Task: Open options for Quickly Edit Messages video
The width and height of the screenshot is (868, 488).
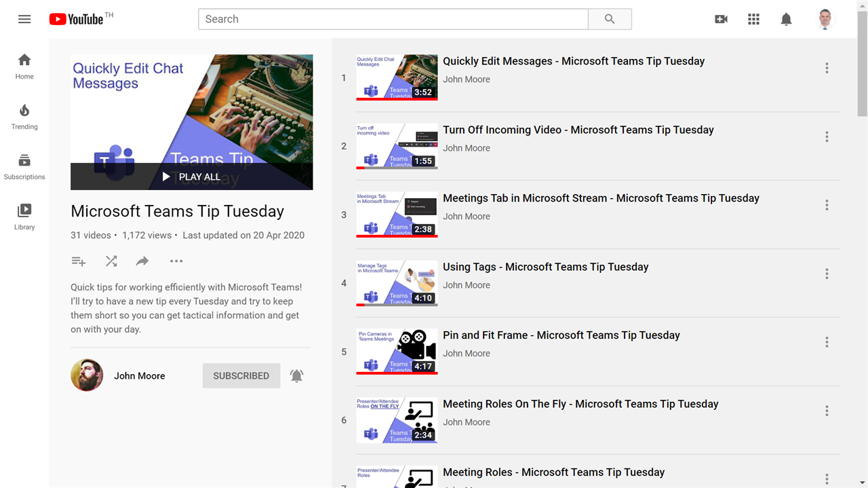Action: [827, 68]
